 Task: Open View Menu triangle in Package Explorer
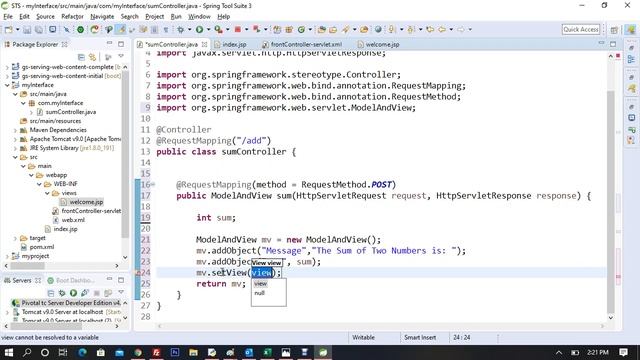point(121,56)
